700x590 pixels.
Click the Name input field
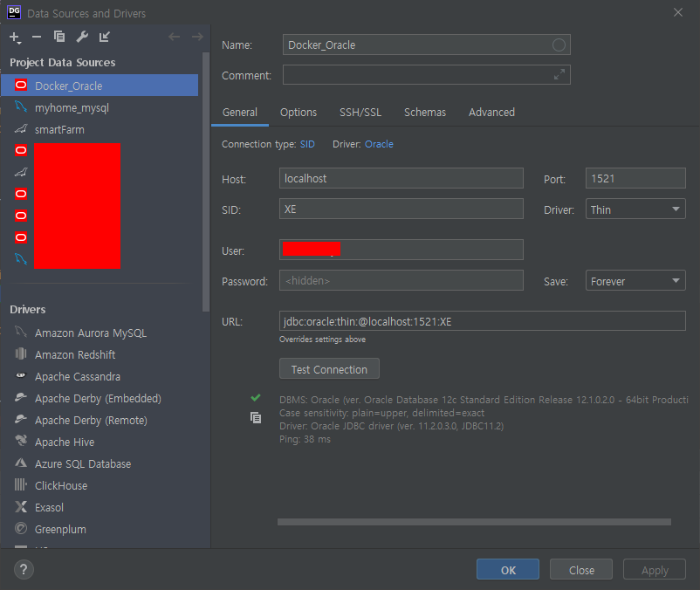tap(426, 45)
